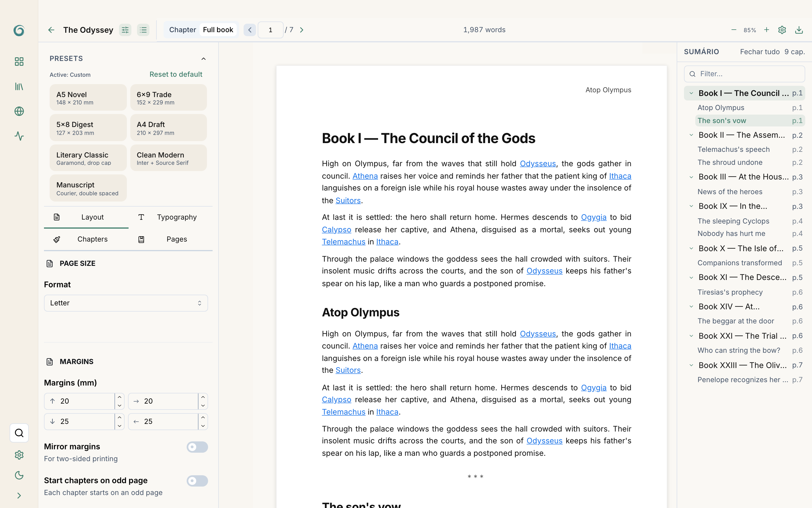Screen dimensions: 812x508
Task: Open the dashboard grid icon in sidebar
Action: coord(19,62)
